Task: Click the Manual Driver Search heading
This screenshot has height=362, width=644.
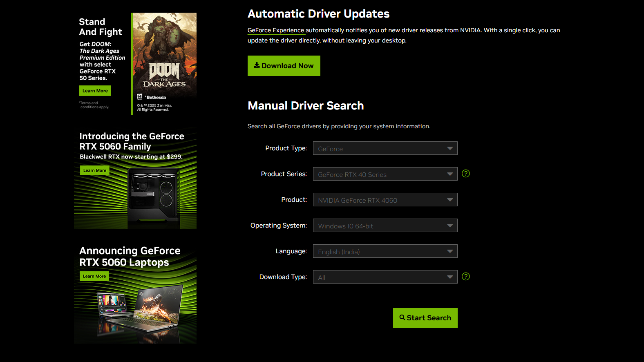Action: click(x=306, y=106)
